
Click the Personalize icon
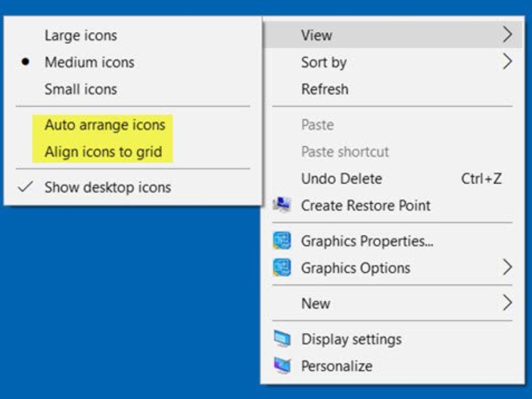[282, 366]
